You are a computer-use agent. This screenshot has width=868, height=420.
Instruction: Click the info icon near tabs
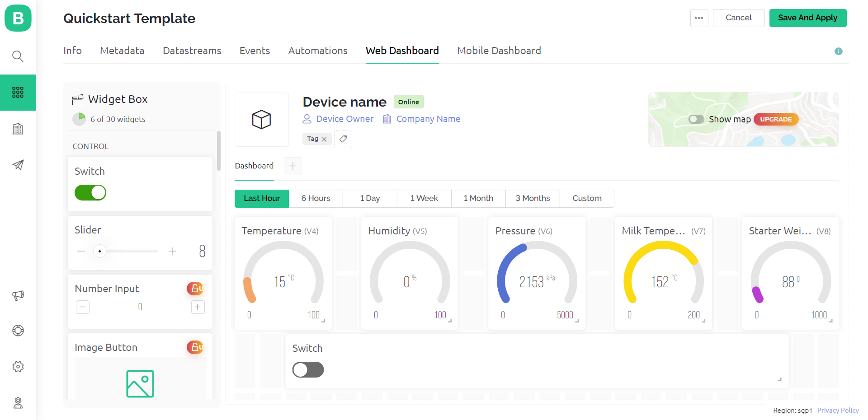pos(838,51)
